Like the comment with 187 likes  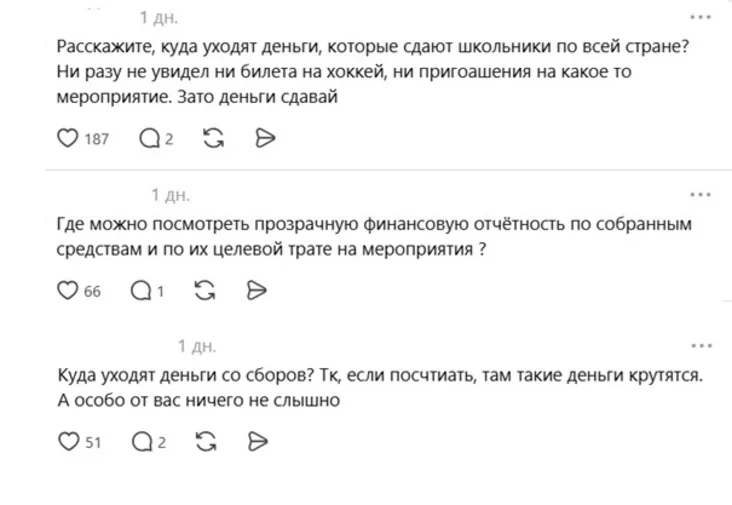click(x=68, y=139)
